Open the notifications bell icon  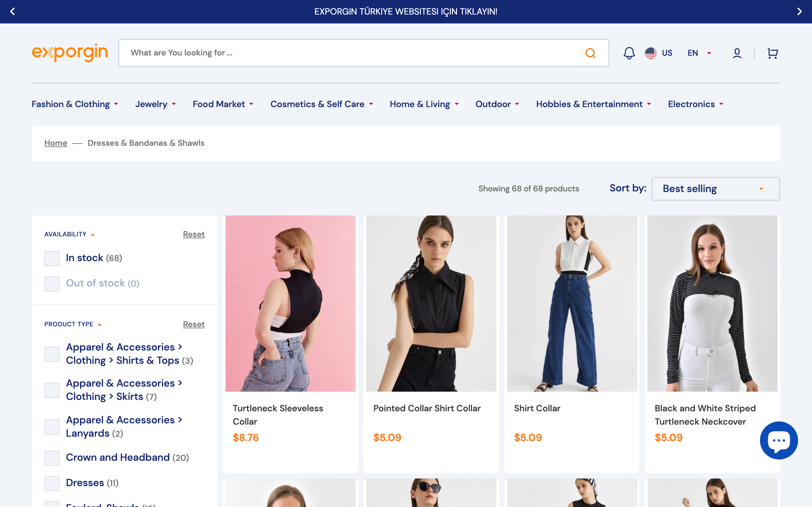click(x=629, y=53)
